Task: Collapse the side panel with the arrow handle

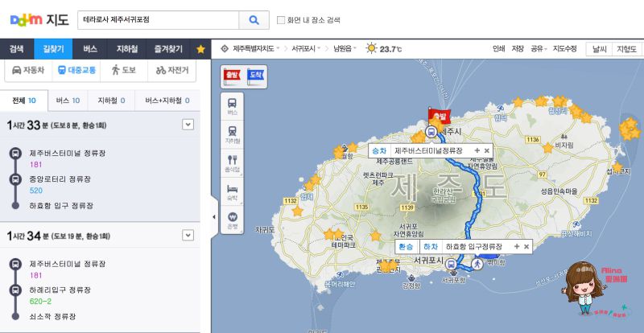Action: [213, 217]
